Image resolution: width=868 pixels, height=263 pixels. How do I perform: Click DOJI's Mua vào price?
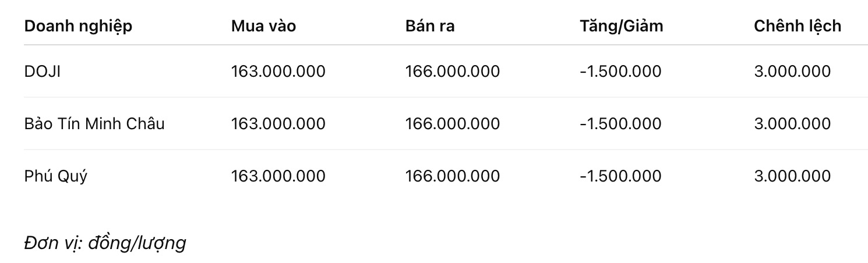(278, 72)
